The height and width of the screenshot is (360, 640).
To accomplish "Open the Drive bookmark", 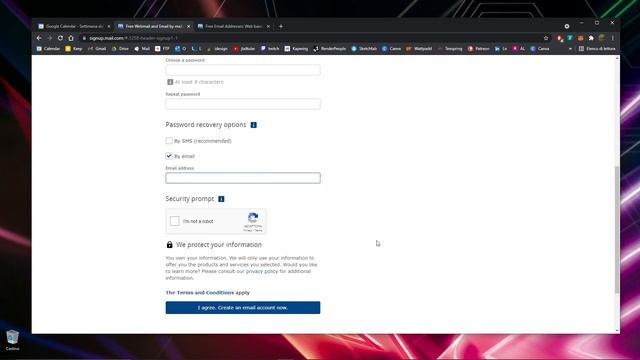I will 120,49.
